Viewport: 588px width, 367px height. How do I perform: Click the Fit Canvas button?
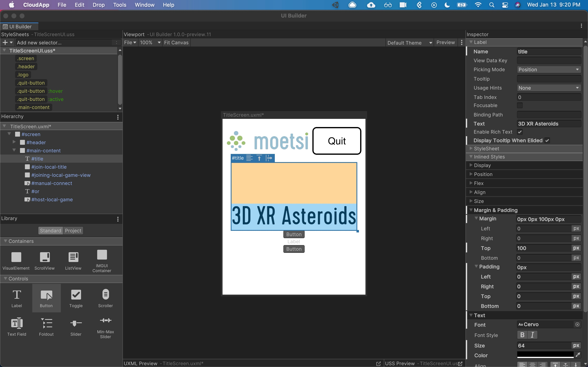pos(176,43)
